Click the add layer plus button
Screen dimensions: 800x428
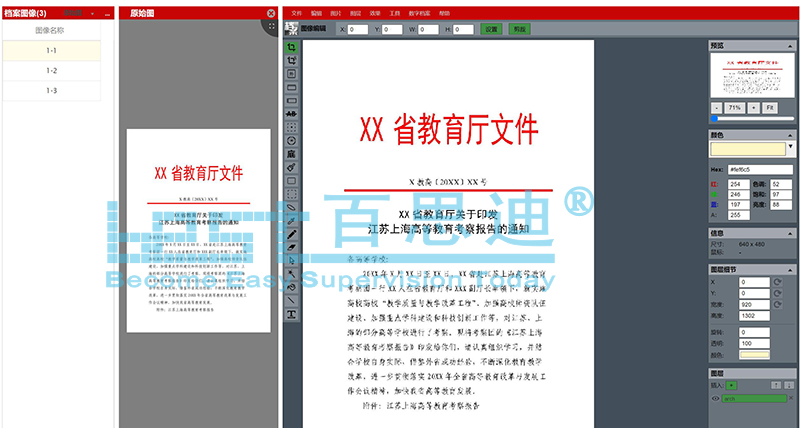coord(731,384)
